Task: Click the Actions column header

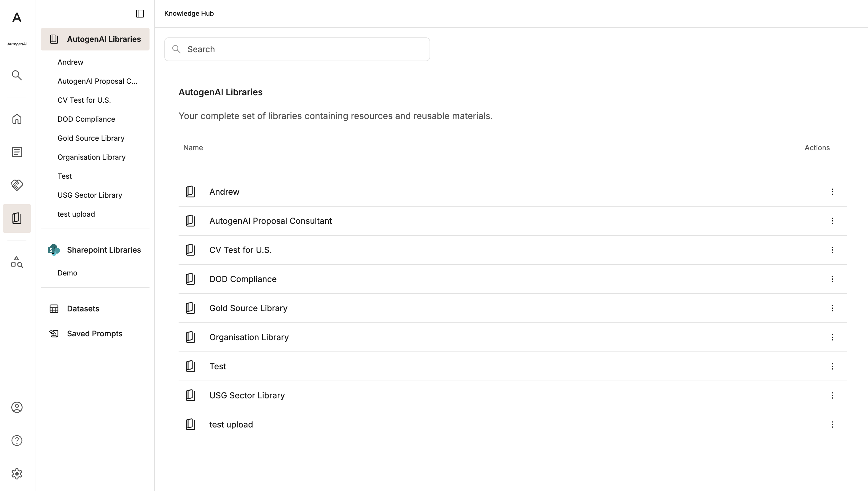Action: click(817, 148)
